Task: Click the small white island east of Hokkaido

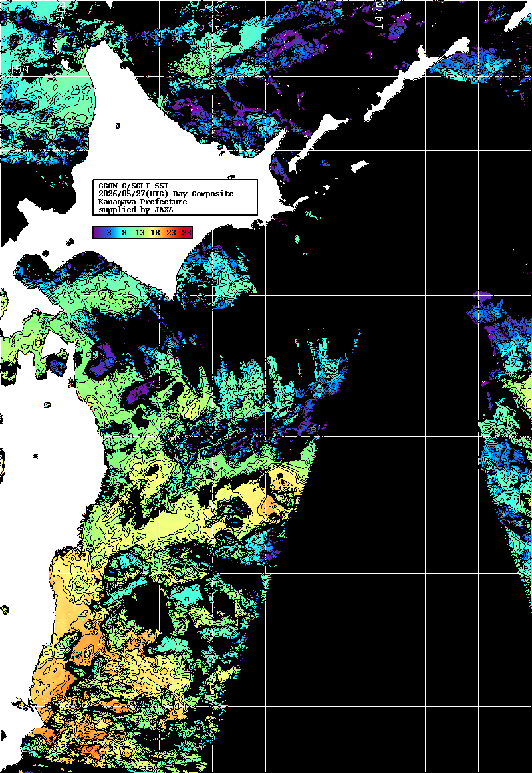Action: pos(360,166)
